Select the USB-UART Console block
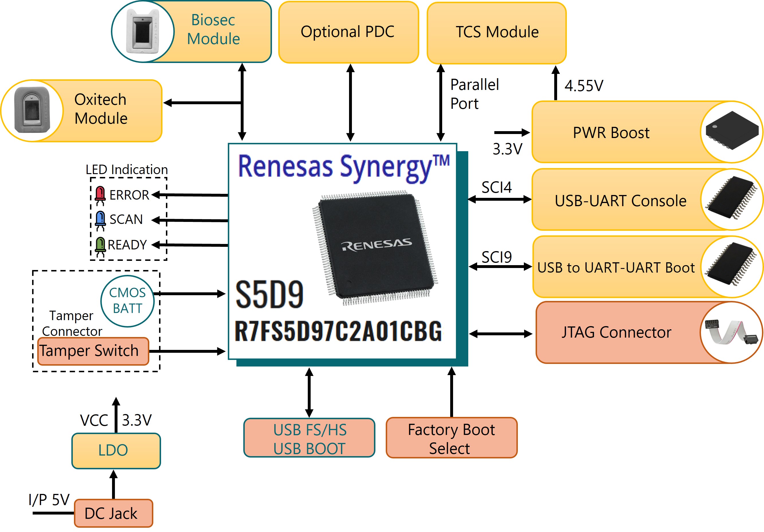The image size is (764, 532). (647, 200)
